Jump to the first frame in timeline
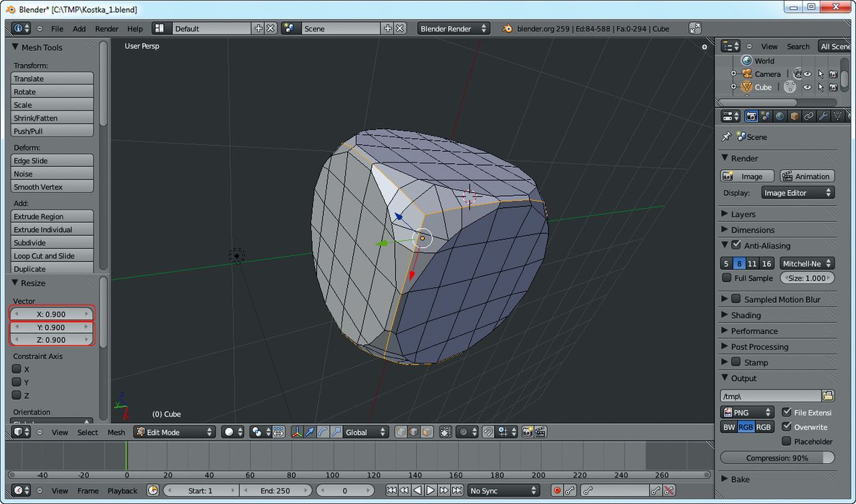 (391, 491)
